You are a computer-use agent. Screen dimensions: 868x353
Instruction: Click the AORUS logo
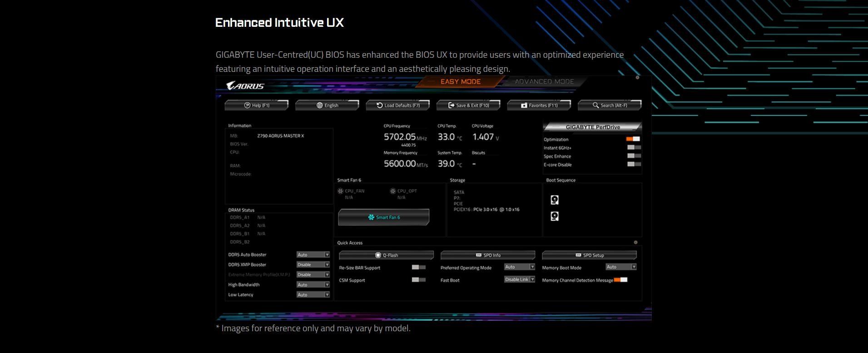[x=245, y=86]
